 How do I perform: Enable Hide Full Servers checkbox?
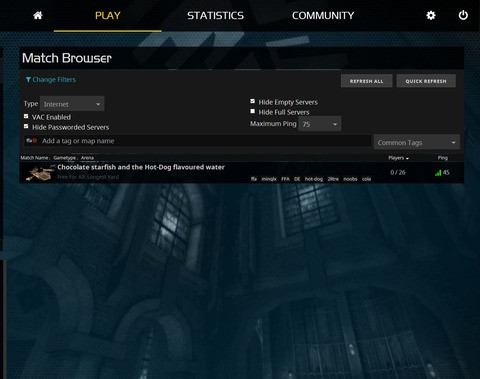252,111
